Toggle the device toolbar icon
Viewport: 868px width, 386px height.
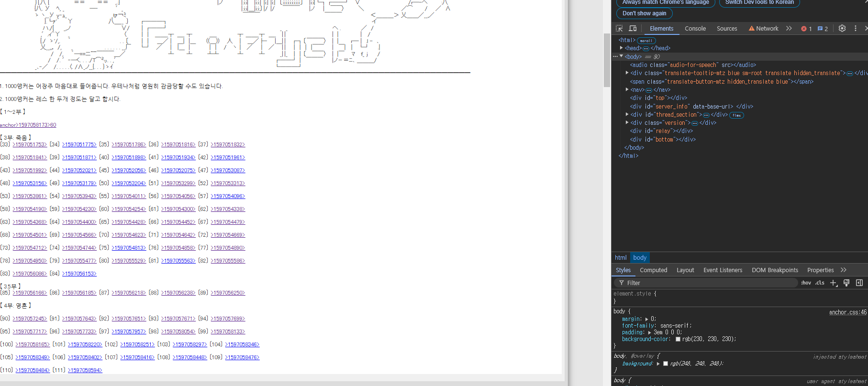click(633, 29)
